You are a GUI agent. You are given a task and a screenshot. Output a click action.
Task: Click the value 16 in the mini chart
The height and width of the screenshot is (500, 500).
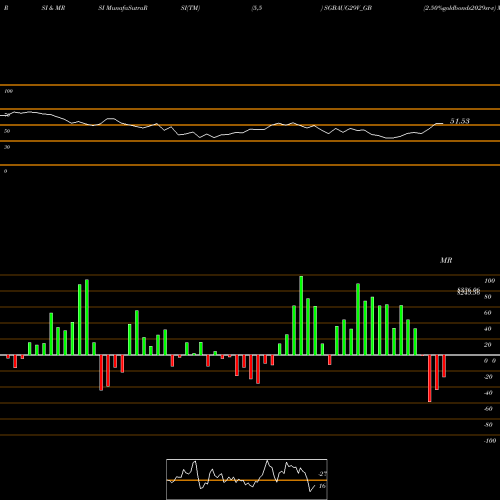(x=322, y=486)
